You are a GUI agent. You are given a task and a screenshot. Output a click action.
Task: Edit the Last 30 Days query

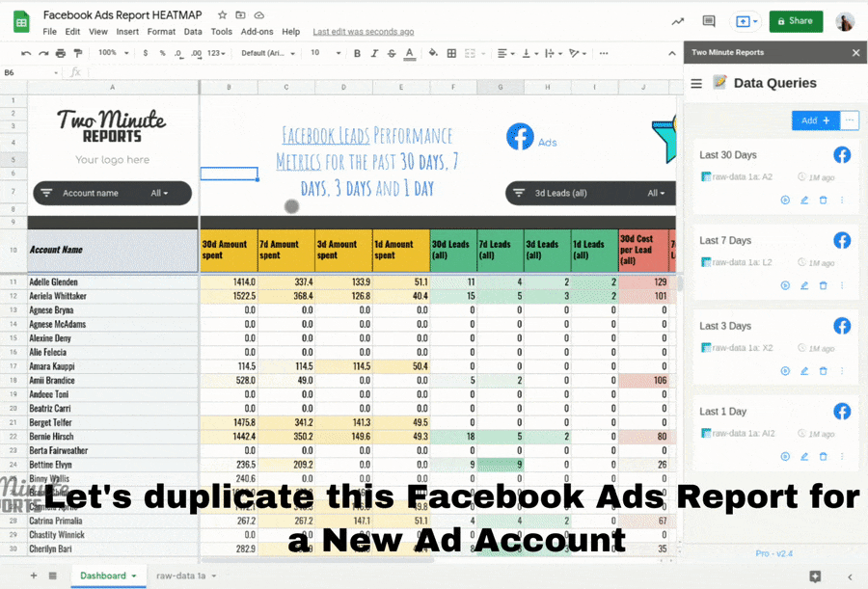(804, 200)
